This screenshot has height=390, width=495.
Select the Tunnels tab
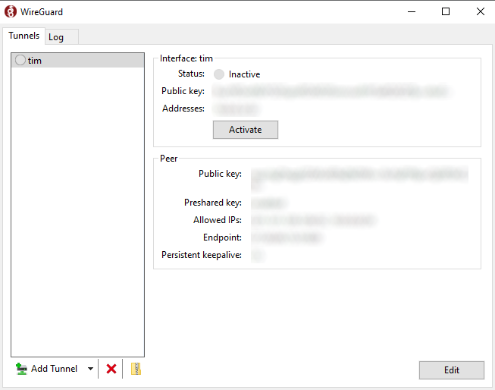point(24,36)
